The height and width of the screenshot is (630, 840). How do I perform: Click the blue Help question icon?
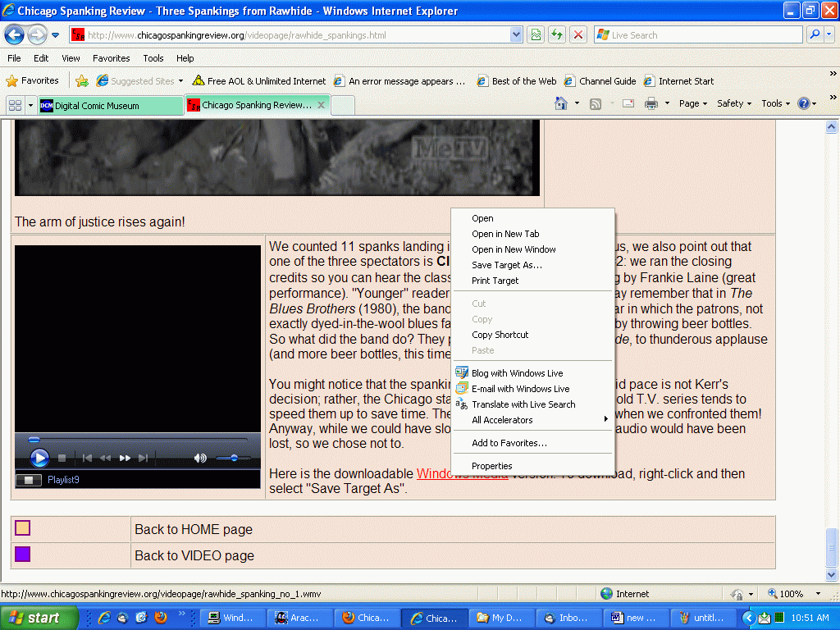pos(804,103)
